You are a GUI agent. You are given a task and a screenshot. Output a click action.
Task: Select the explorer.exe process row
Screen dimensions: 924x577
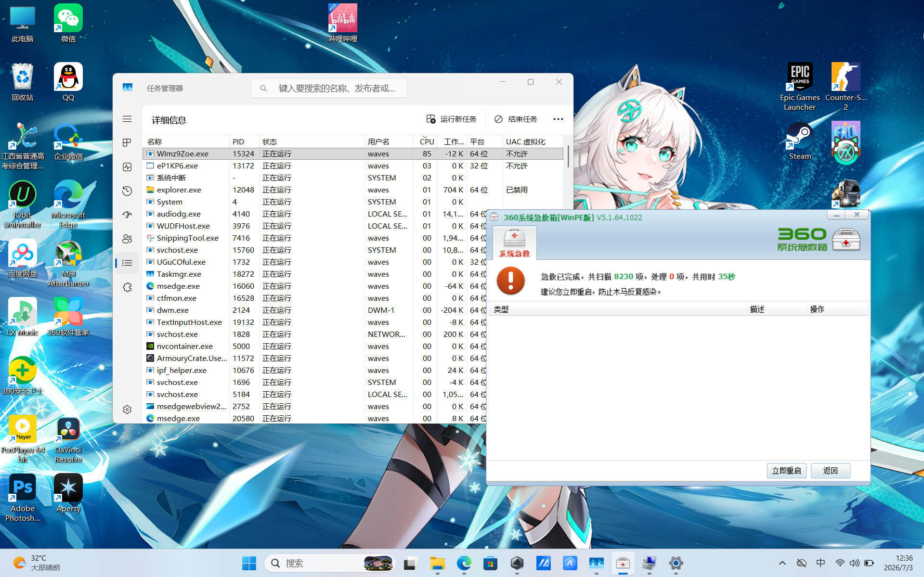click(x=353, y=190)
